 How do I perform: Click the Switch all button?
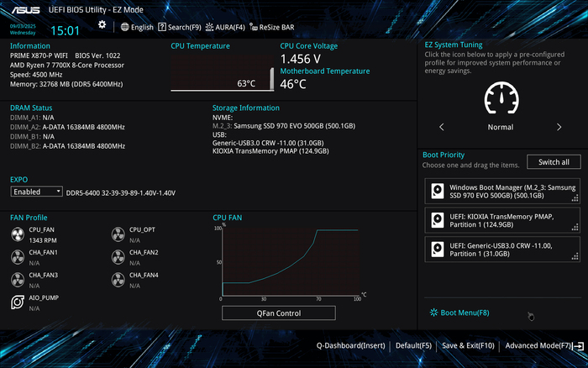coord(553,162)
